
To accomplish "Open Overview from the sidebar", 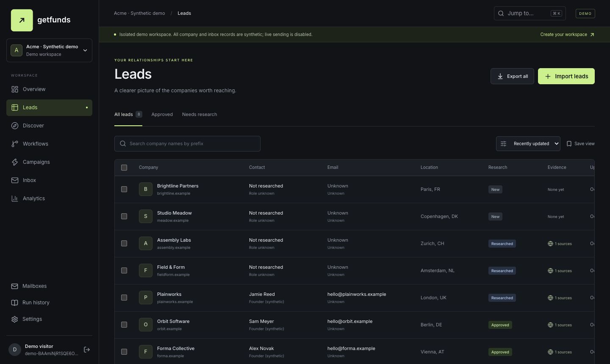I will (x=49, y=89).
